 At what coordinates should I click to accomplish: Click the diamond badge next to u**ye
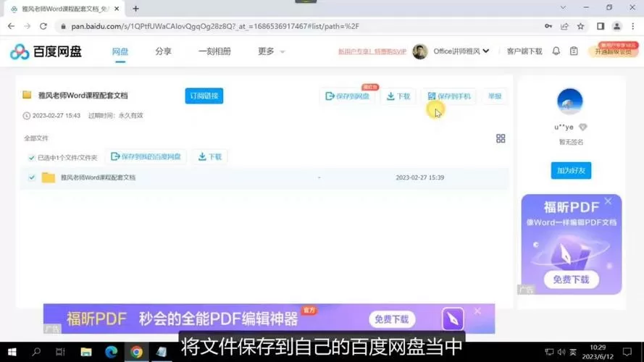582,127
